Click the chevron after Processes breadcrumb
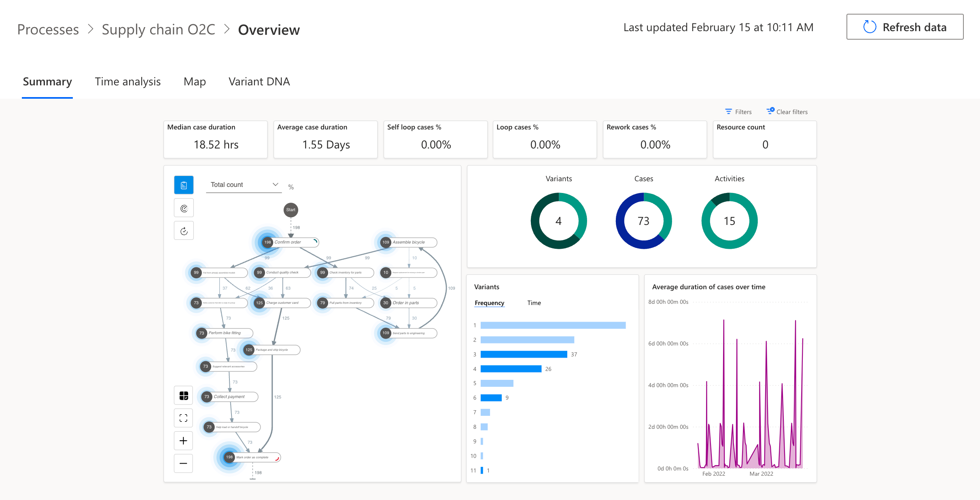This screenshot has width=980, height=500. point(91,29)
